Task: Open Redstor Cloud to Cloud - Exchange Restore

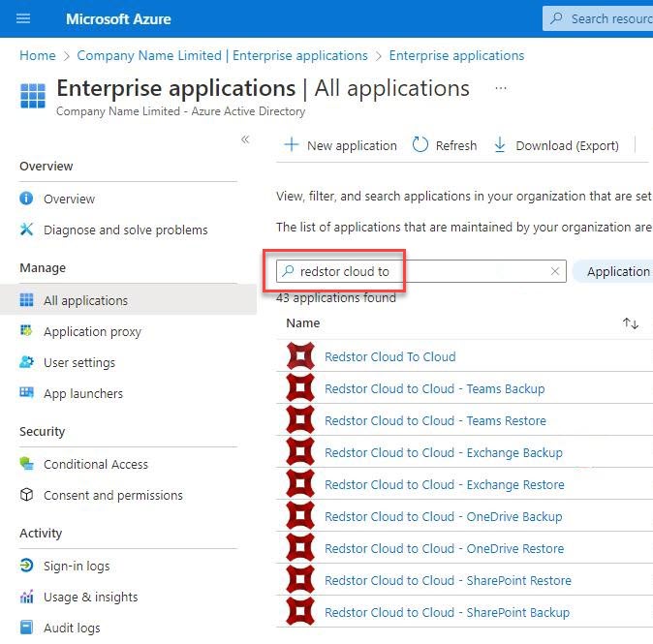Action: click(x=445, y=484)
